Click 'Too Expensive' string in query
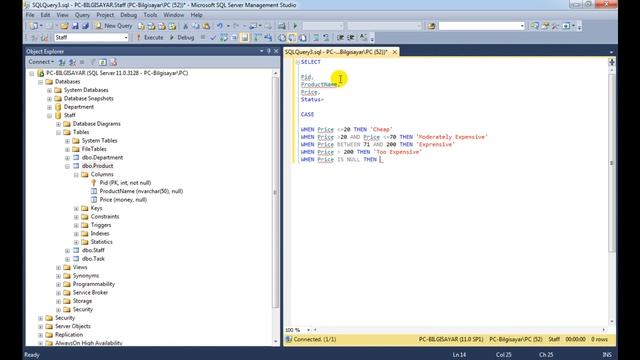 coord(398,152)
